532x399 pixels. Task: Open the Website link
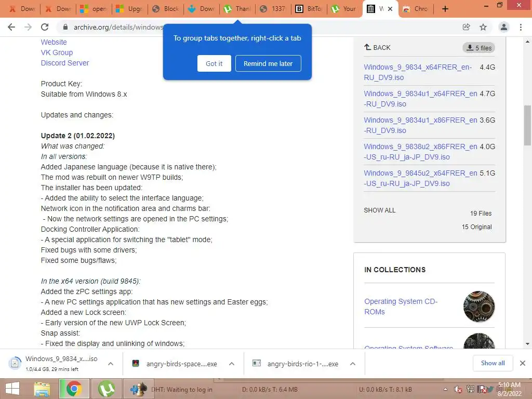tap(54, 42)
